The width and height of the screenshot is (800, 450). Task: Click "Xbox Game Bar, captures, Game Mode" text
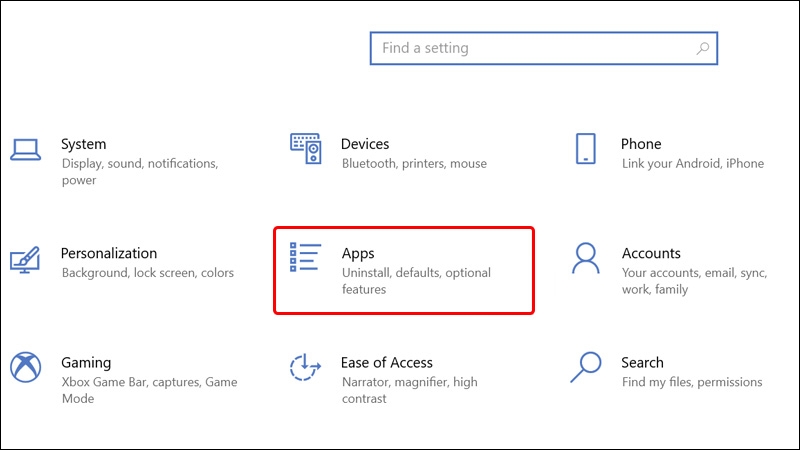149,390
